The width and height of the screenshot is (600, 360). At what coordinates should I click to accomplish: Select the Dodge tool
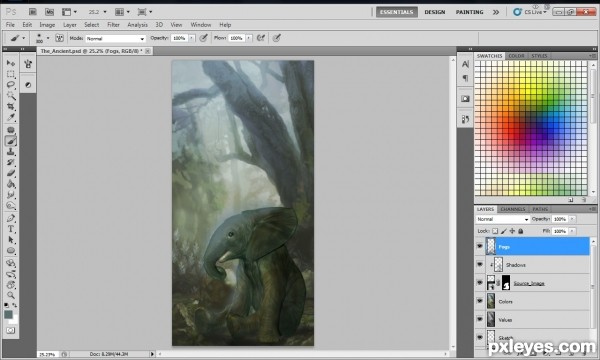[x=11, y=206]
